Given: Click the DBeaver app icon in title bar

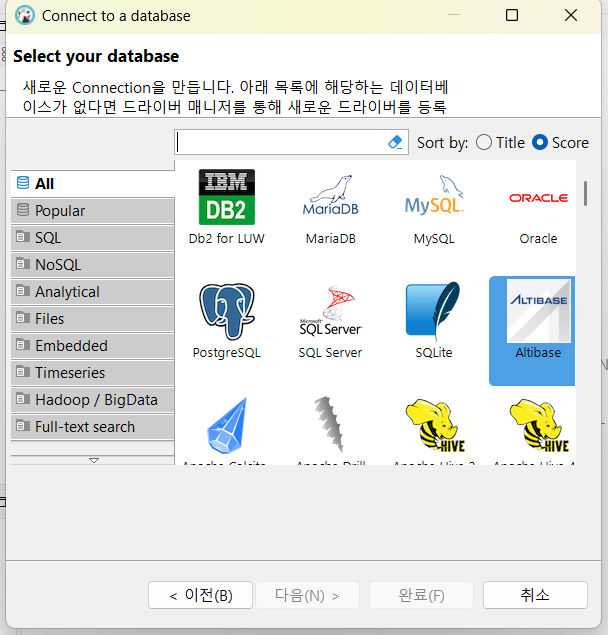Looking at the screenshot, I should [25, 15].
